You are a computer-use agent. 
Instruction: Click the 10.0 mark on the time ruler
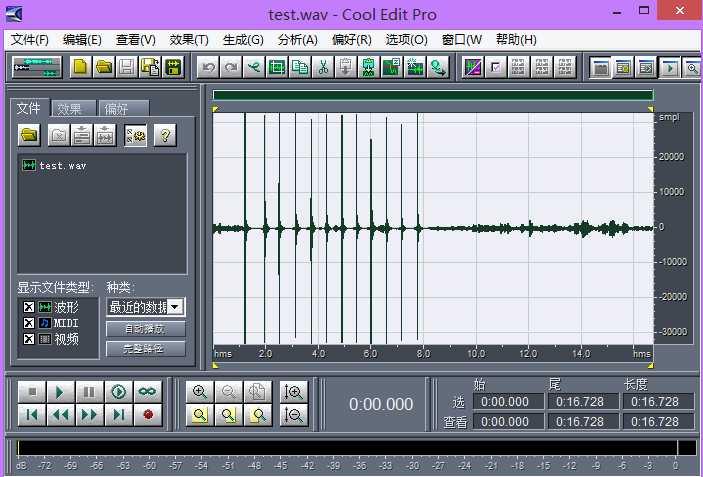pos(476,354)
